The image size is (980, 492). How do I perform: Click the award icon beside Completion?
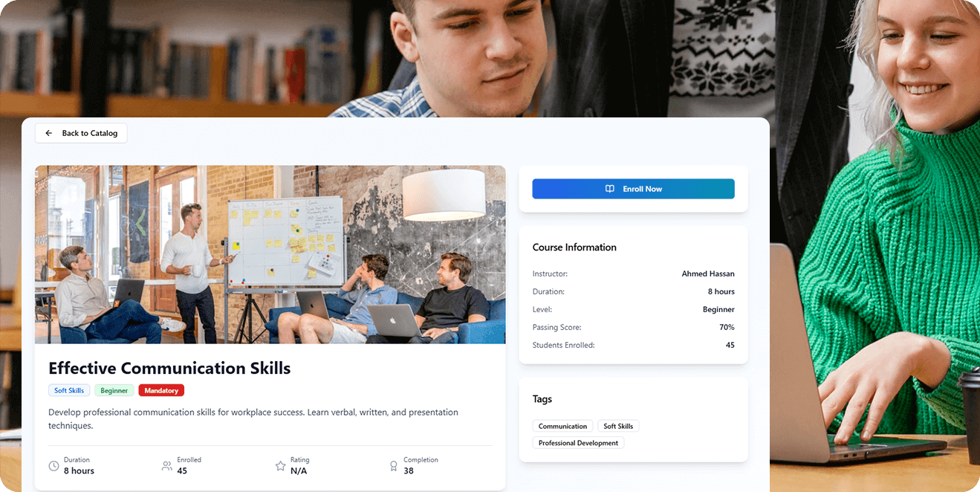(394, 466)
